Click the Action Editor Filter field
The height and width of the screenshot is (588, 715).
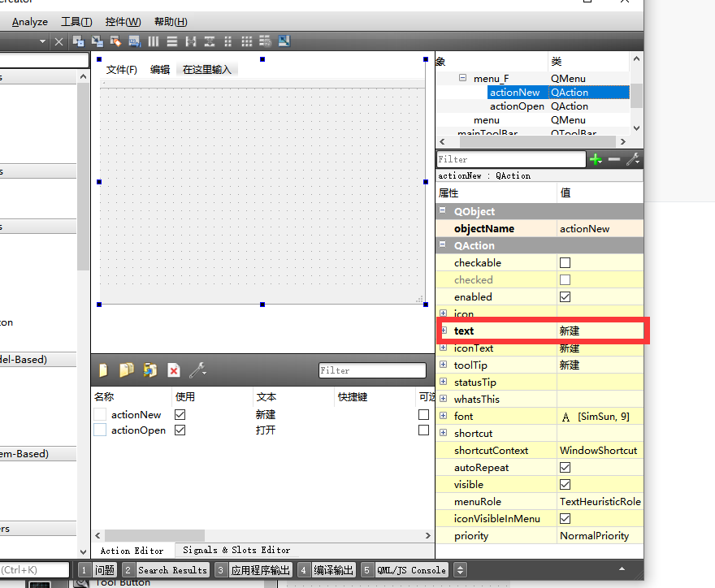point(372,370)
